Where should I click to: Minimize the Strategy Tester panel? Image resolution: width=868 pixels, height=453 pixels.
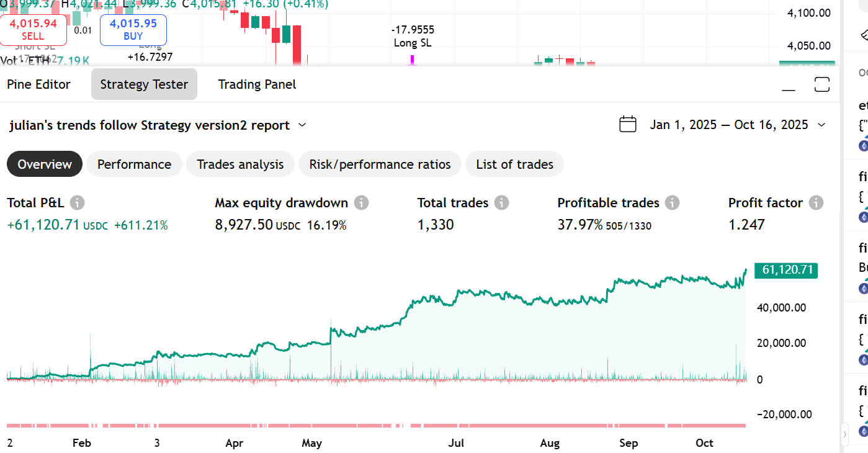(x=789, y=85)
